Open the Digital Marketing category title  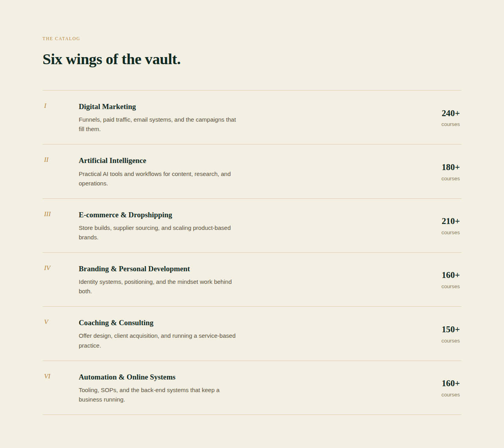point(107,107)
